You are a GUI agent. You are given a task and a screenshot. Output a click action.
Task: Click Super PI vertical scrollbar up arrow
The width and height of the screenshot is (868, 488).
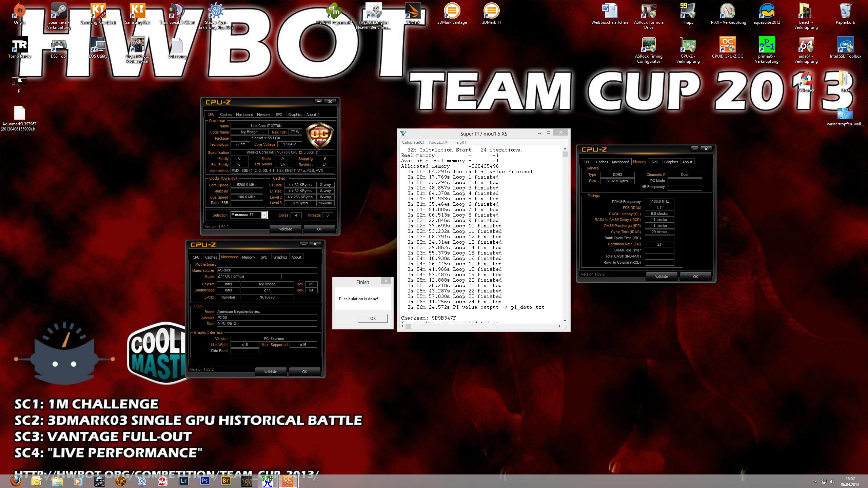pyautogui.click(x=565, y=149)
